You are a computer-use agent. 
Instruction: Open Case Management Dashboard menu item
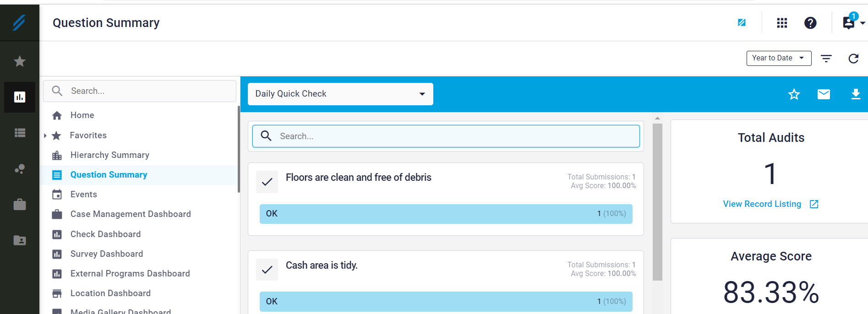(130, 214)
